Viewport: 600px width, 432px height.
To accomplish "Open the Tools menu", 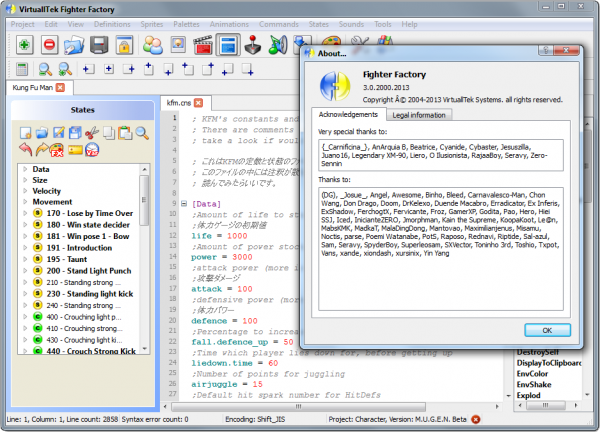I will click(383, 24).
